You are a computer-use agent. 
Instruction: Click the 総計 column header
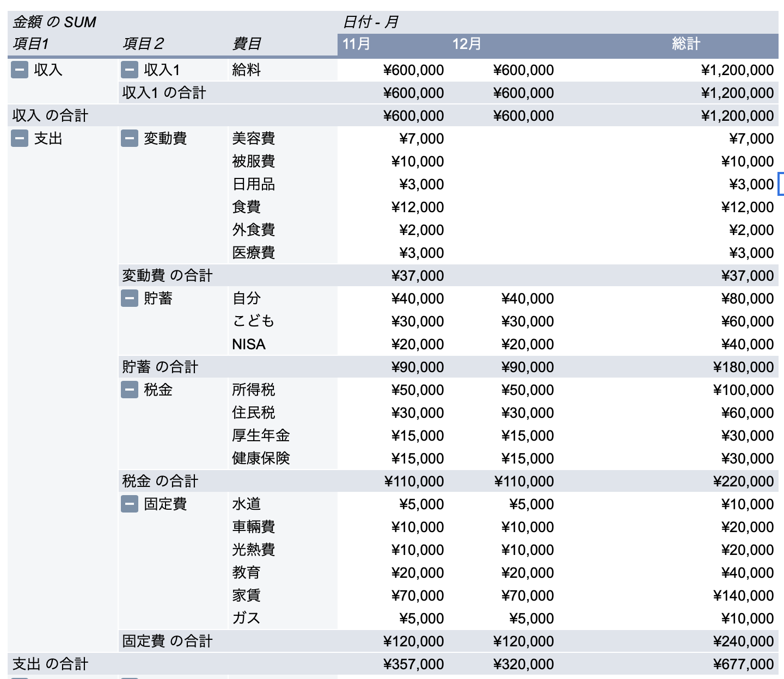pyautogui.click(x=685, y=44)
